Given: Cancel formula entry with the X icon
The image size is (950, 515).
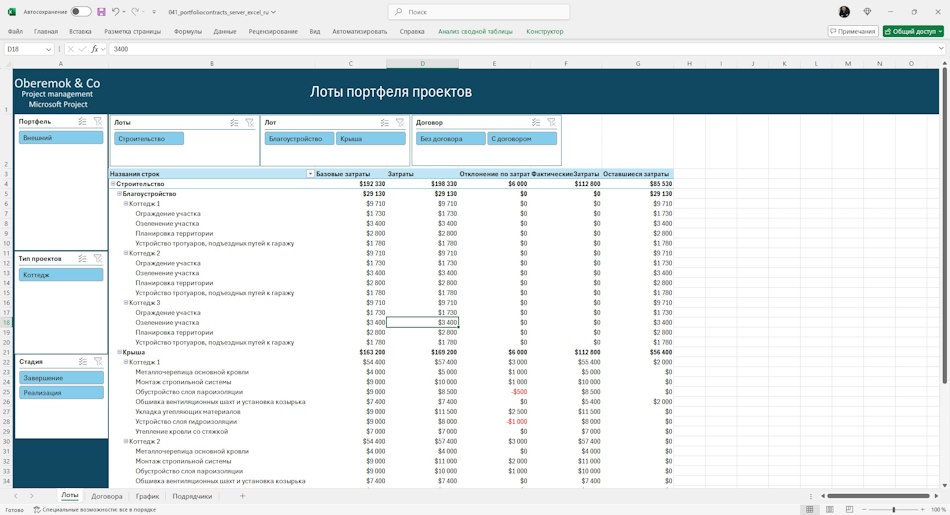Looking at the screenshot, I should pyautogui.click(x=71, y=49).
